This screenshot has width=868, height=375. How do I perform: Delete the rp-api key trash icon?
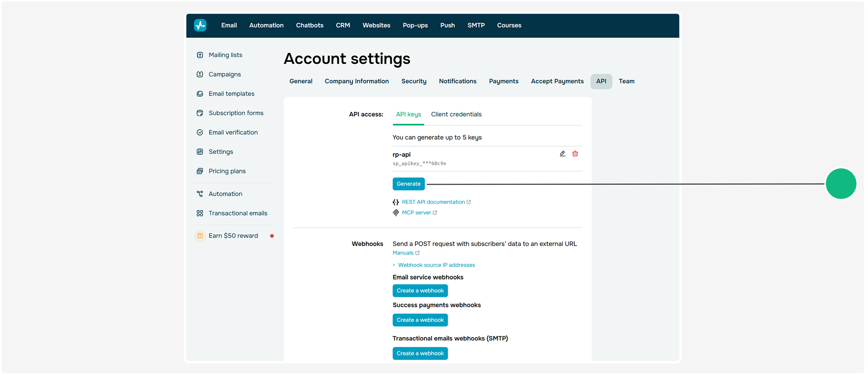[575, 153]
